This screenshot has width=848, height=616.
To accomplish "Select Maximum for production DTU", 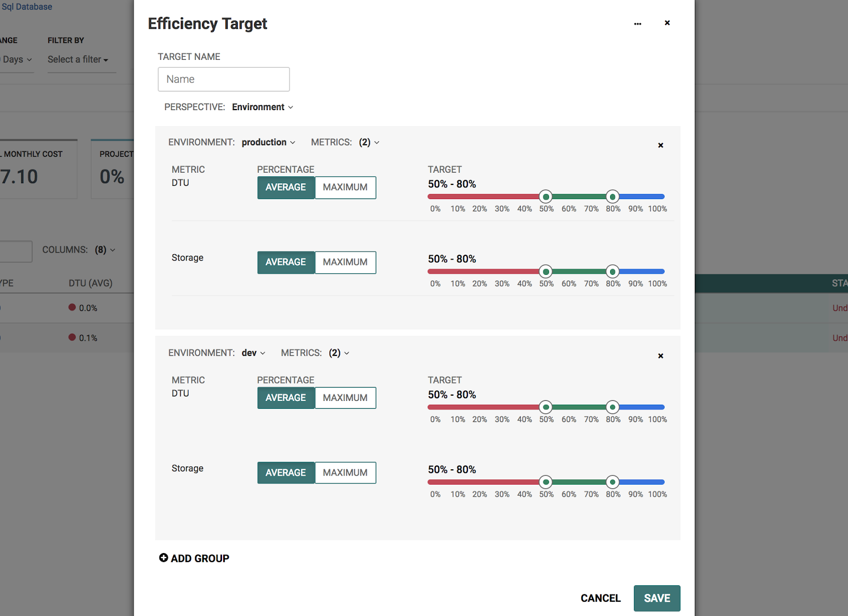I will [346, 188].
